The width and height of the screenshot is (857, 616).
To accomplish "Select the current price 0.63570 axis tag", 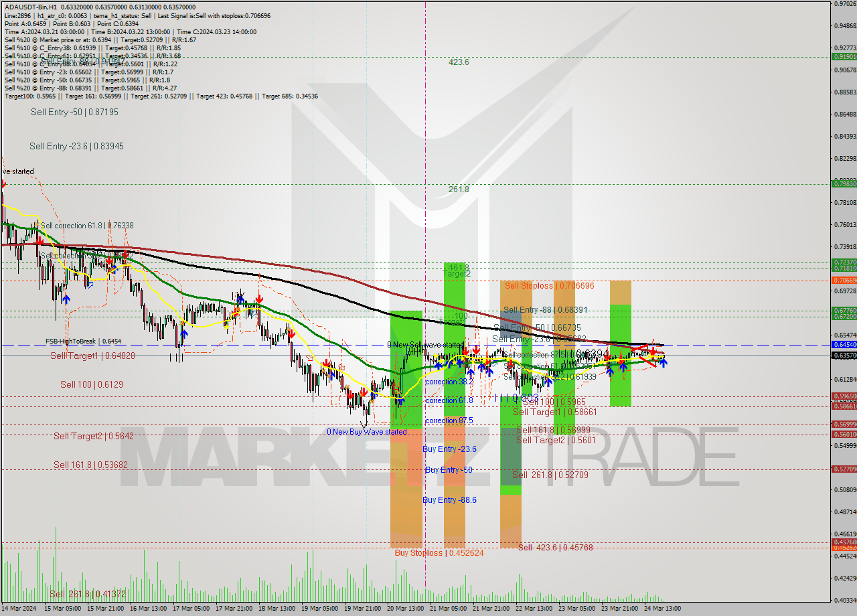I will 844,356.
